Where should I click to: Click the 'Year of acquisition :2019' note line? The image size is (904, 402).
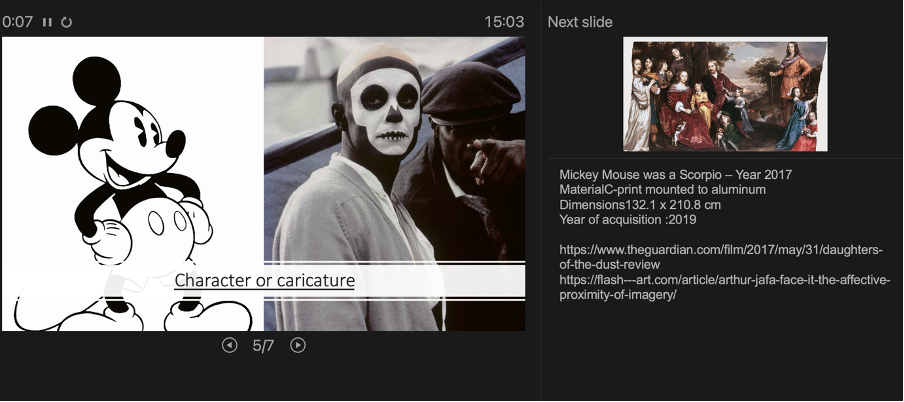[628, 220]
